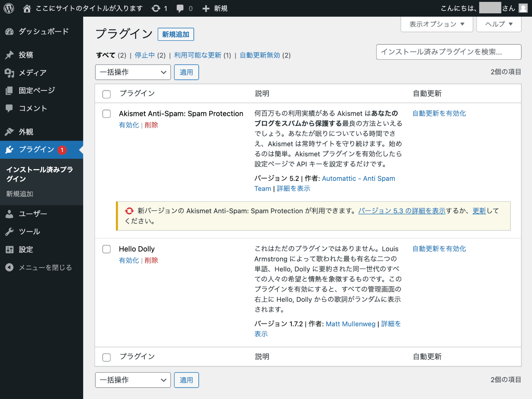Click the Akismet update notice refresh icon

coord(129,211)
